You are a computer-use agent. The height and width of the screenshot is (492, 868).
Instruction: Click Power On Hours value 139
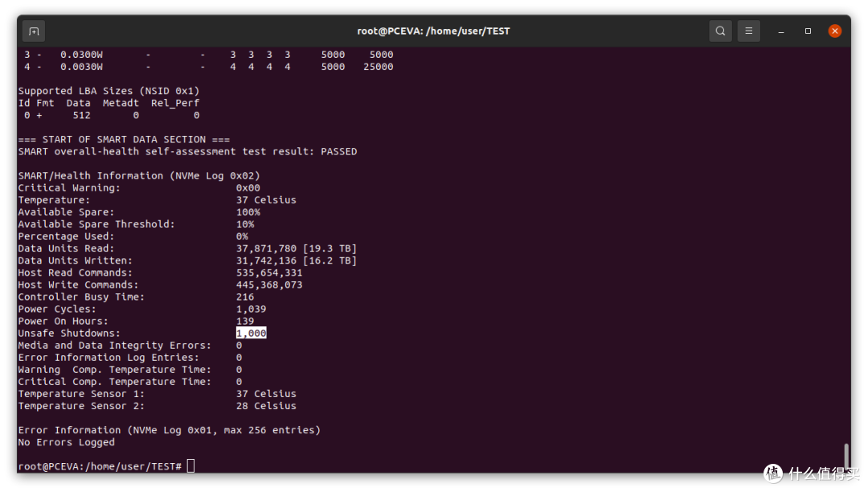[x=245, y=321]
